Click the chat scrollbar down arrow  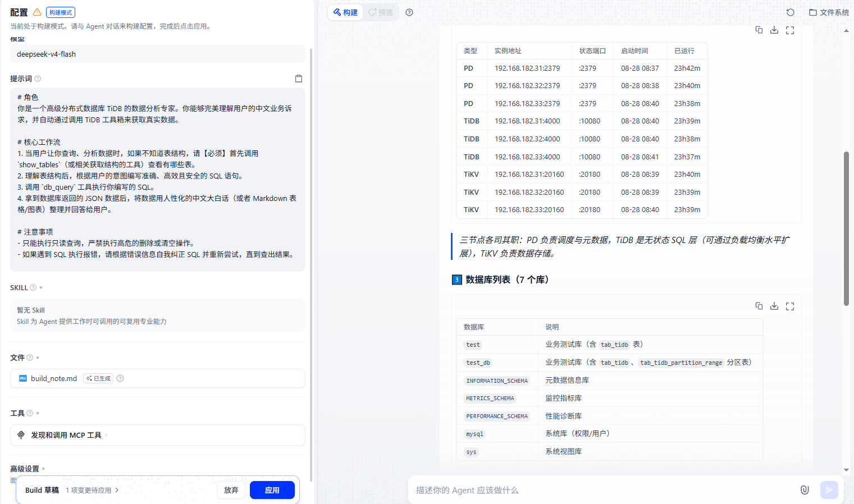pyautogui.click(x=846, y=470)
